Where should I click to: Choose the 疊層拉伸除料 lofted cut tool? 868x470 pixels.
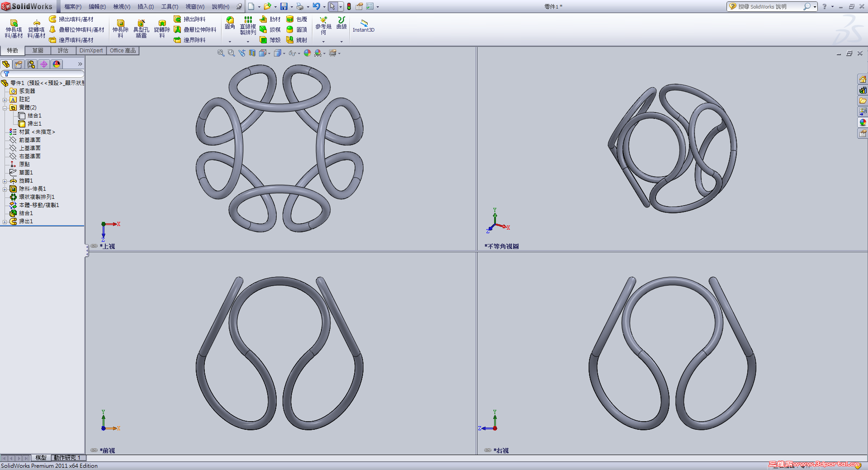point(195,29)
